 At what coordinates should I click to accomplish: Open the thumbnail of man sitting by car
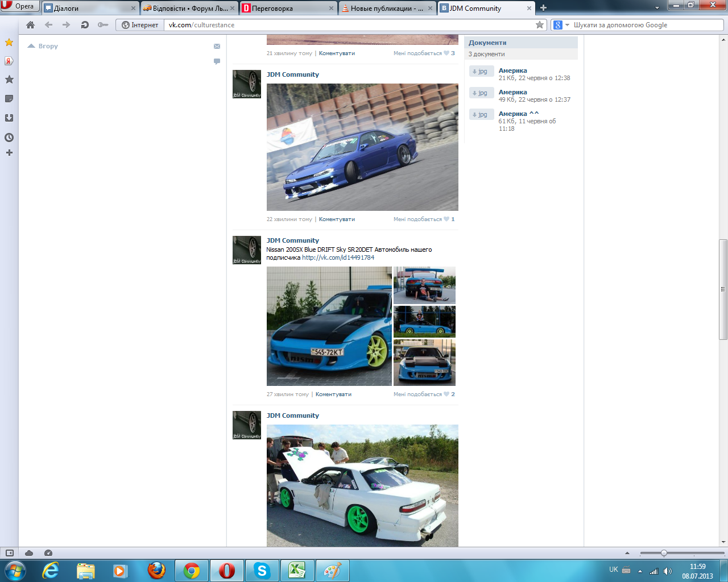pyautogui.click(x=424, y=285)
